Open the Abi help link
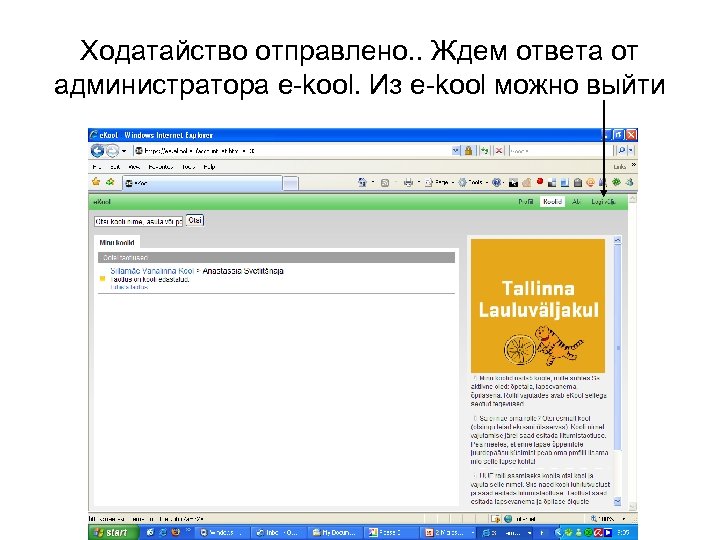 [x=576, y=202]
